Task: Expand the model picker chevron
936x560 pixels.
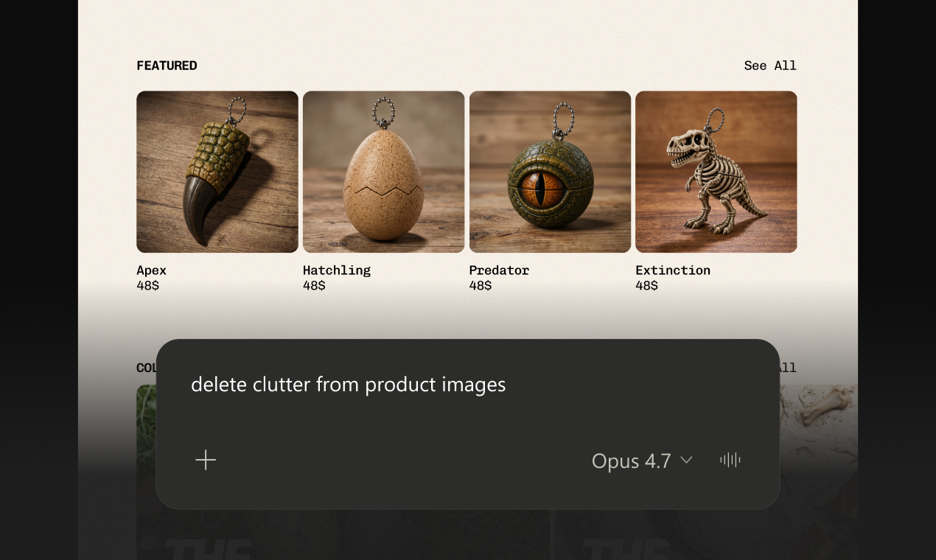Action: pos(686,461)
